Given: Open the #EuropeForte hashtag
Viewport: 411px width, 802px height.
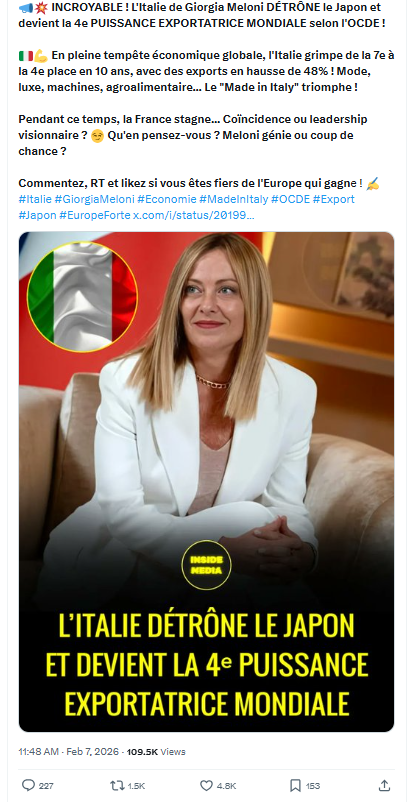Looking at the screenshot, I should (x=95, y=215).
